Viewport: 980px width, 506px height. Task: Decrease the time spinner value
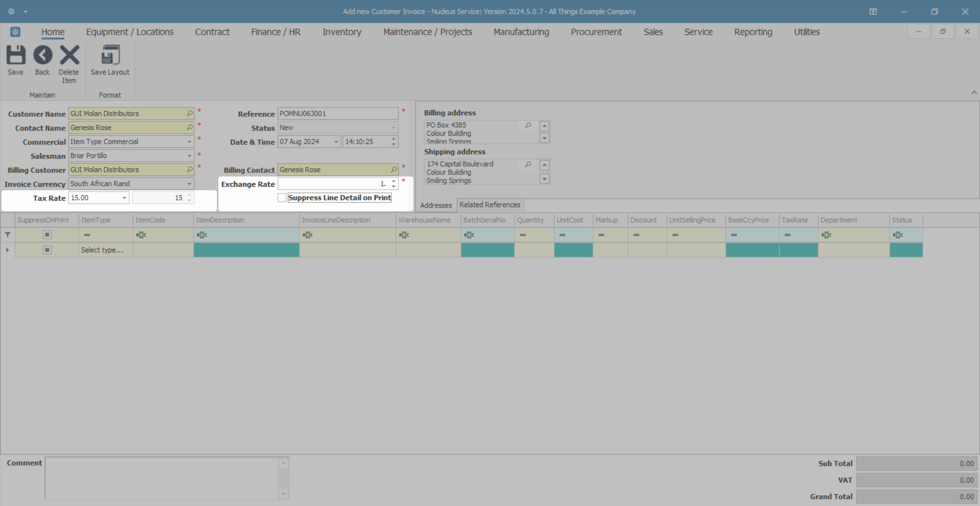(394, 144)
